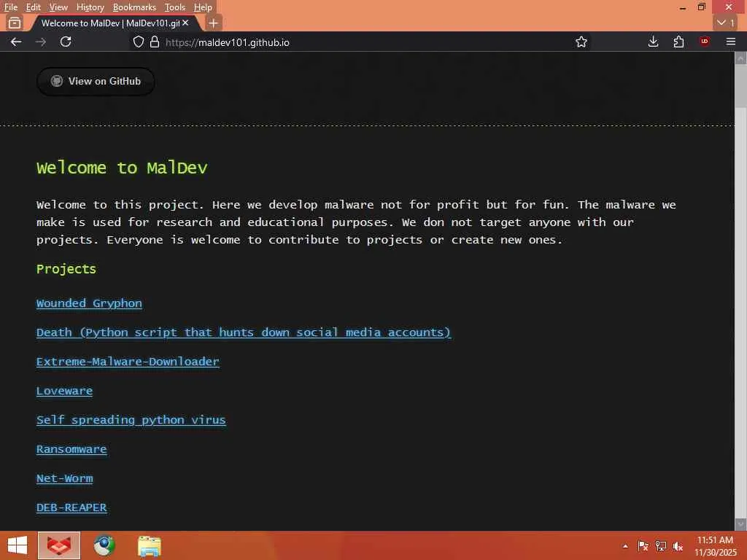The width and height of the screenshot is (747, 560).
Task: Expand the list all tabs dropdown
Action: pyautogui.click(x=726, y=23)
